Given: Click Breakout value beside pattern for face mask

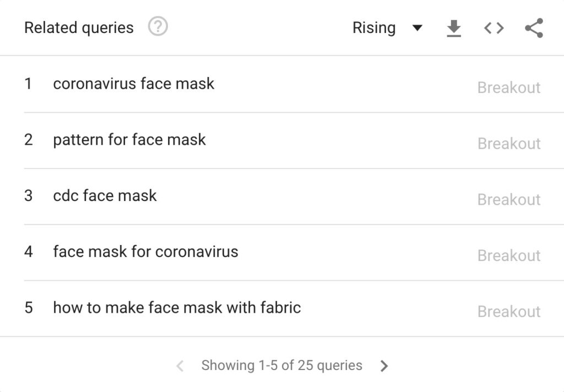Looking at the screenshot, I should click(508, 144).
